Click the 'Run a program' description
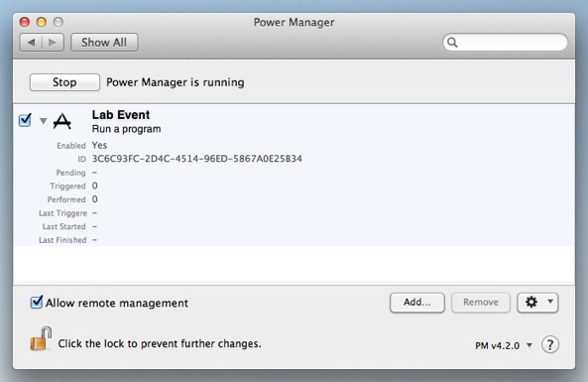The height and width of the screenshot is (382, 588). pos(126,129)
